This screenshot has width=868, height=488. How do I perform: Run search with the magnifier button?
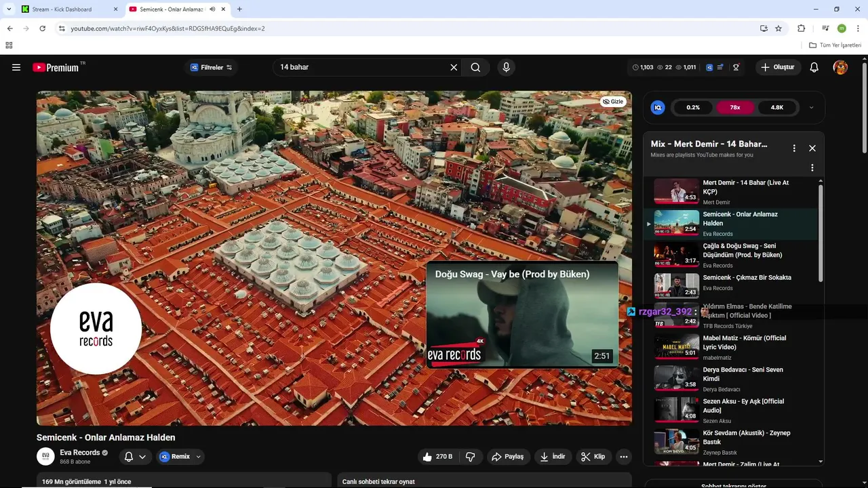click(475, 67)
